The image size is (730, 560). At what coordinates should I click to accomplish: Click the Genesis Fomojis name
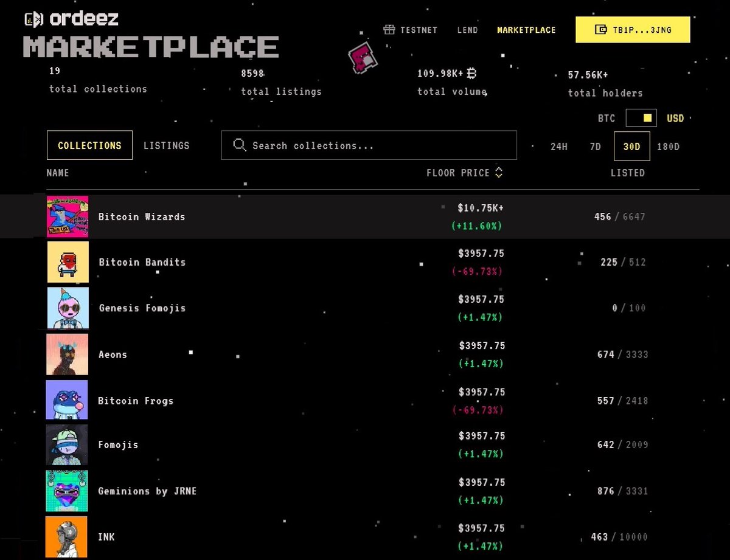[x=142, y=308]
